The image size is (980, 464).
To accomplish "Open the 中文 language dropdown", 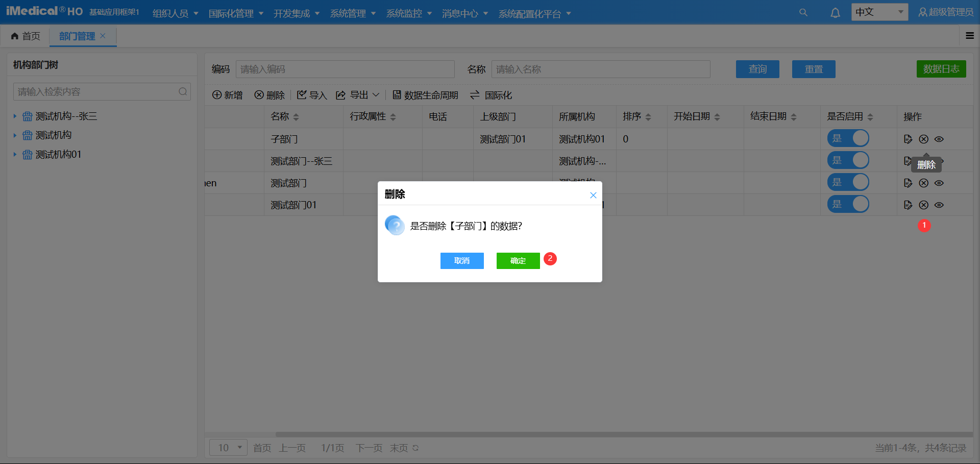I will pyautogui.click(x=879, y=12).
